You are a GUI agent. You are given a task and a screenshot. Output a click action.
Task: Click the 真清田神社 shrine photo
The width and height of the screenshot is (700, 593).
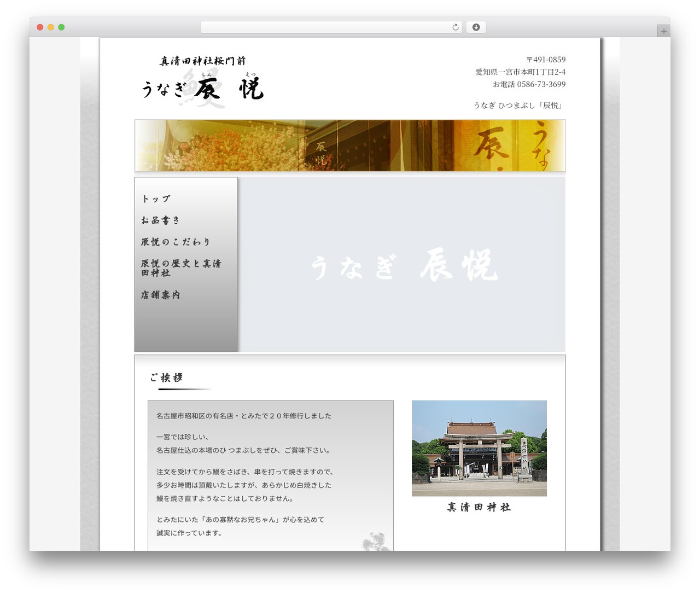[x=479, y=448]
